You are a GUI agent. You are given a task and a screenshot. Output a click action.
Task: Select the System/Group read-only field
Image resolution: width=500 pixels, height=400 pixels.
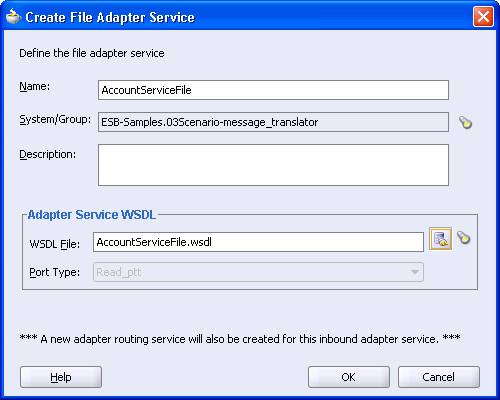click(273, 122)
